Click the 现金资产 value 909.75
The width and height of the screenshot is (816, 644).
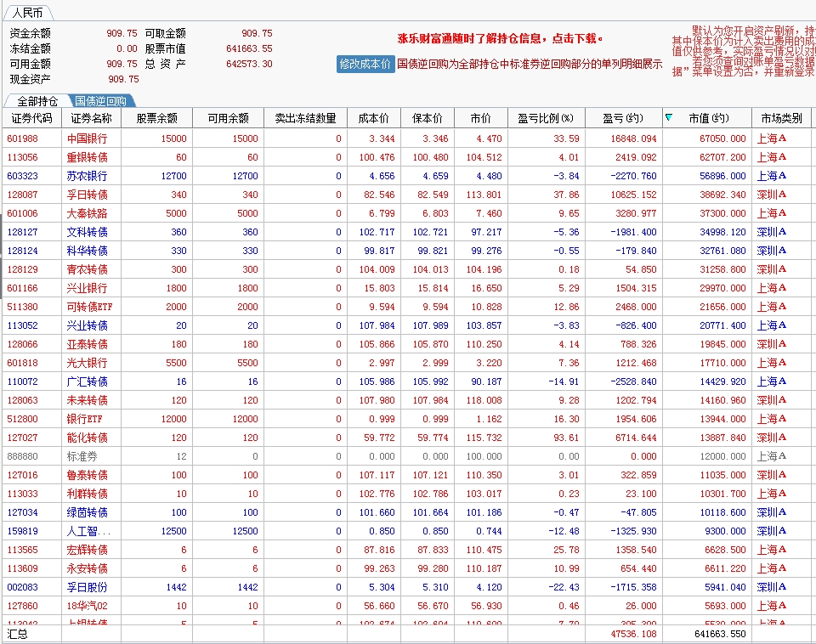point(124,80)
